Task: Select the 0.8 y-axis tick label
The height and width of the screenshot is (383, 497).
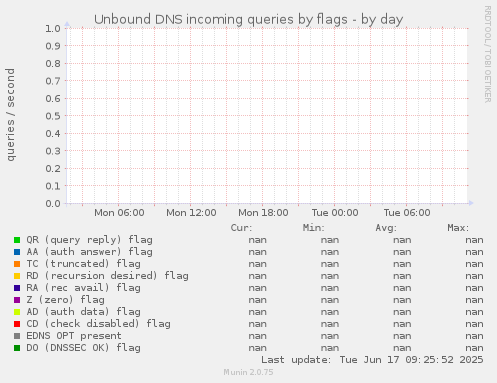Action: tap(53, 63)
